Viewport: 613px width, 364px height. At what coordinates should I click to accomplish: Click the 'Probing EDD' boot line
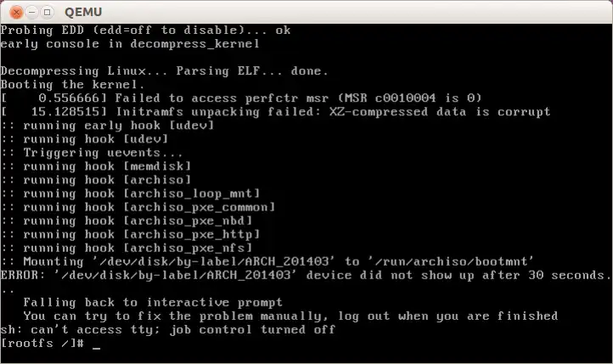[x=145, y=30]
